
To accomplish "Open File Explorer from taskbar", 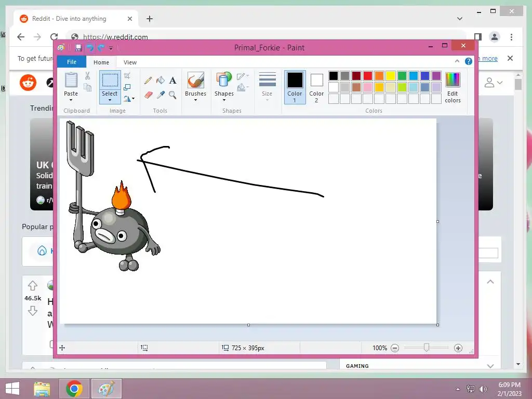I will coord(42,389).
